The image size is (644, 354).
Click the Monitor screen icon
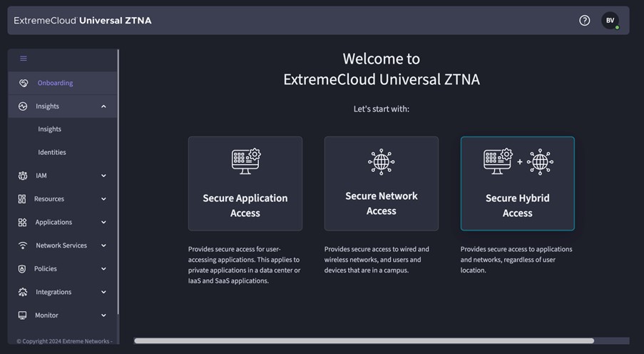pos(22,315)
